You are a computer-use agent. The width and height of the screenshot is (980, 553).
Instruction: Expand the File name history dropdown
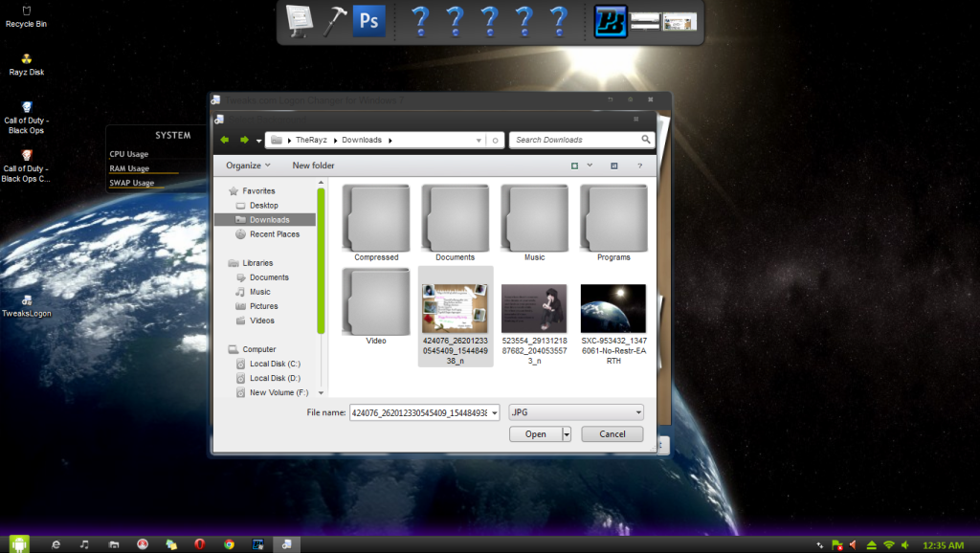pyautogui.click(x=494, y=412)
